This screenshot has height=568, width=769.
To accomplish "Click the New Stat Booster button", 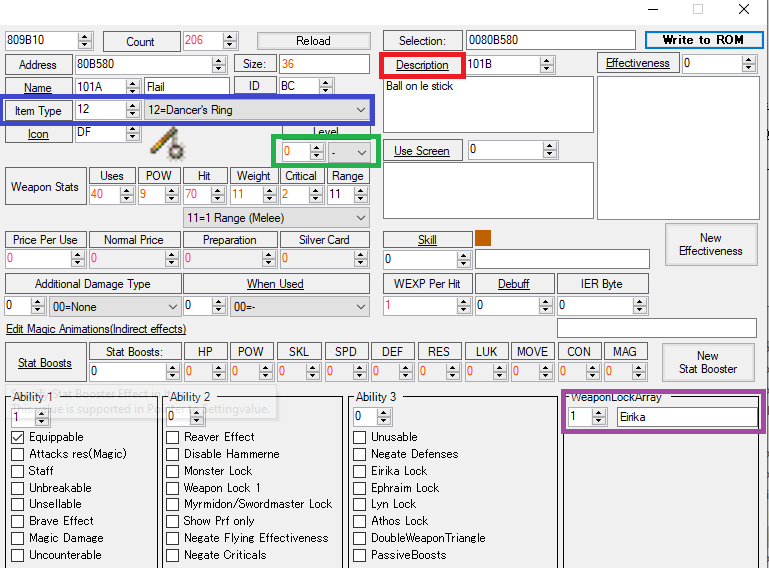I will coord(707,362).
